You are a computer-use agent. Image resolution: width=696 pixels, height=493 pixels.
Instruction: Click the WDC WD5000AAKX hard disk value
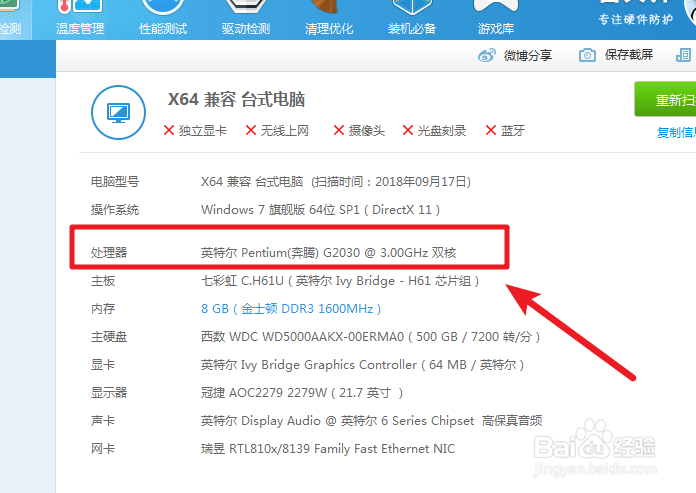(x=370, y=337)
